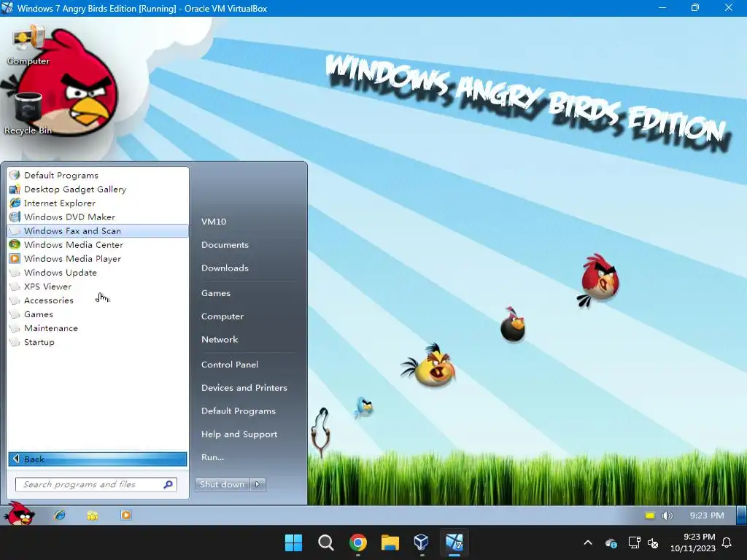Open Windows DVD Maker entry
The height and width of the screenshot is (560, 747).
point(98,217)
